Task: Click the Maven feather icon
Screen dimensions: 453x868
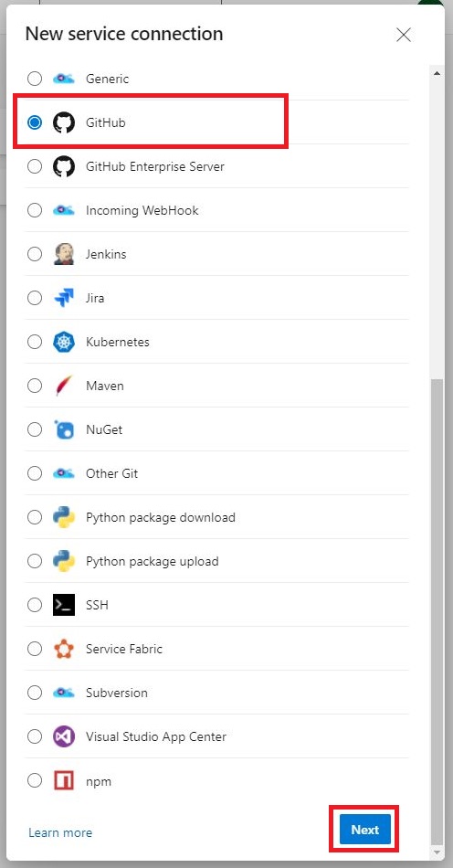Action: pos(64,386)
